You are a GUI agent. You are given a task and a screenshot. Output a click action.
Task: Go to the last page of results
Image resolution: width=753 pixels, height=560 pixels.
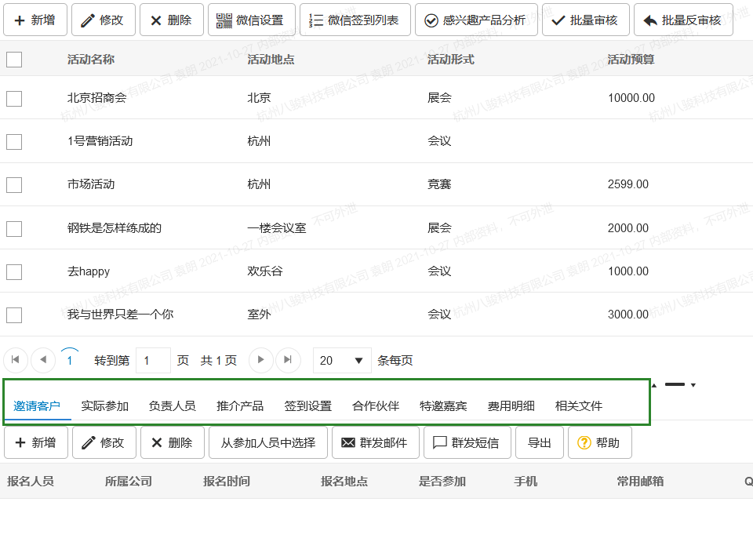[288, 360]
